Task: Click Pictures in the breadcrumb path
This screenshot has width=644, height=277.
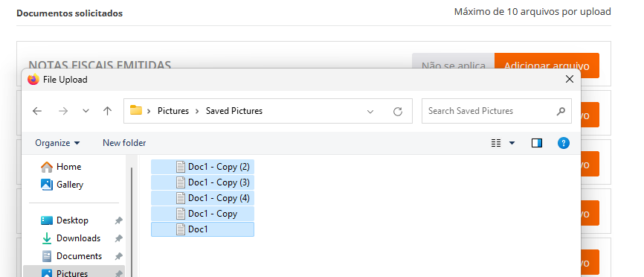Action: coord(173,111)
